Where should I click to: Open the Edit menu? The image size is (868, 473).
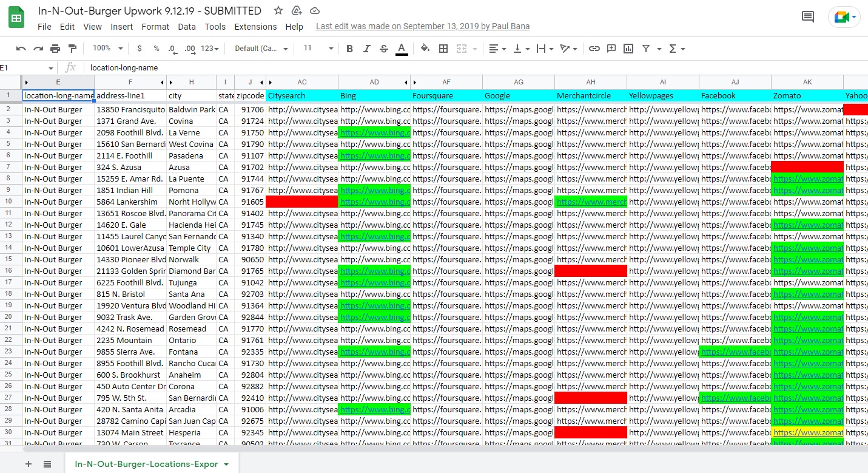[x=67, y=27]
